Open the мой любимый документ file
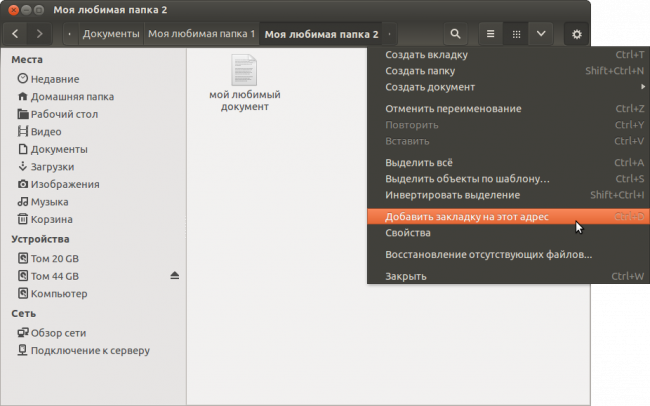650x406 pixels. point(245,83)
